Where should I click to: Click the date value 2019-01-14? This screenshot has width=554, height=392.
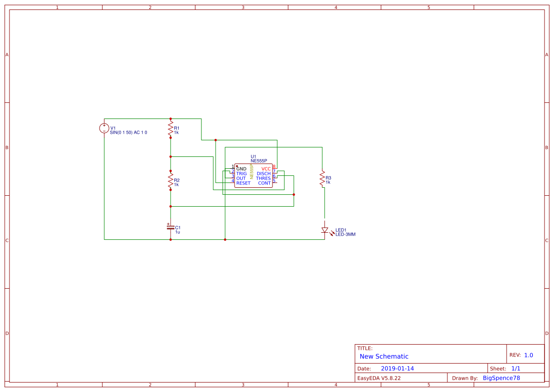pyautogui.click(x=398, y=368)
